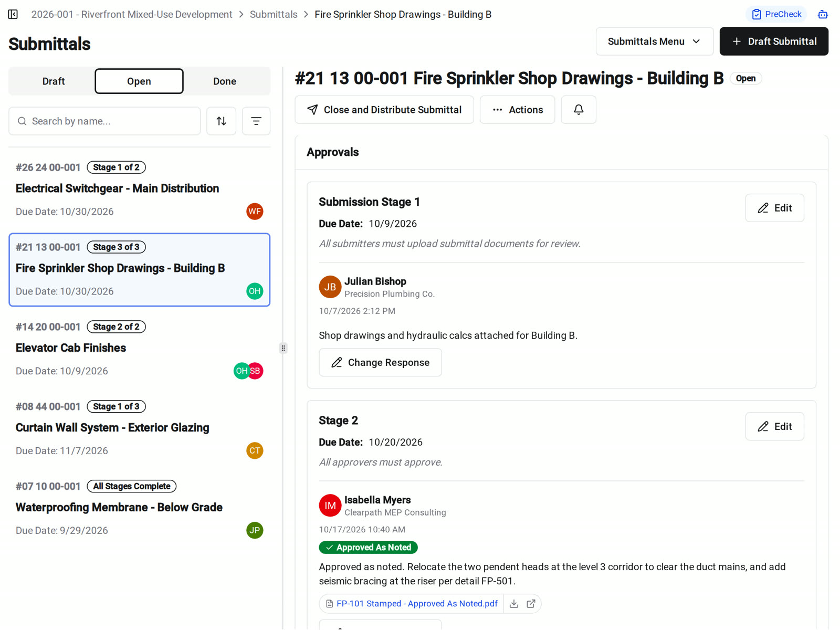This screenshot has height=630, width=840.
Task: Click WF avatar on Electrical Switchgear
Action: pyautogui.click(x=255, y=212)
